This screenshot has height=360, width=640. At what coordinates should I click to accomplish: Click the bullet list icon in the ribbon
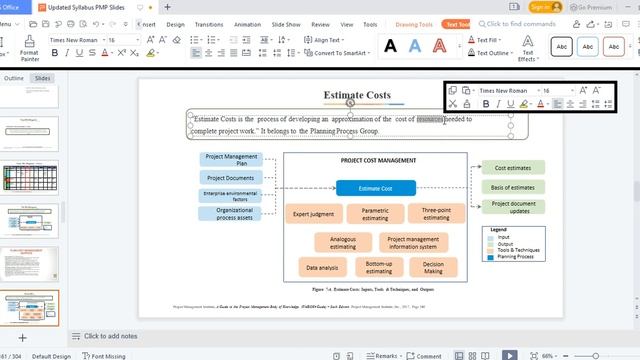[x=194, y=40]
